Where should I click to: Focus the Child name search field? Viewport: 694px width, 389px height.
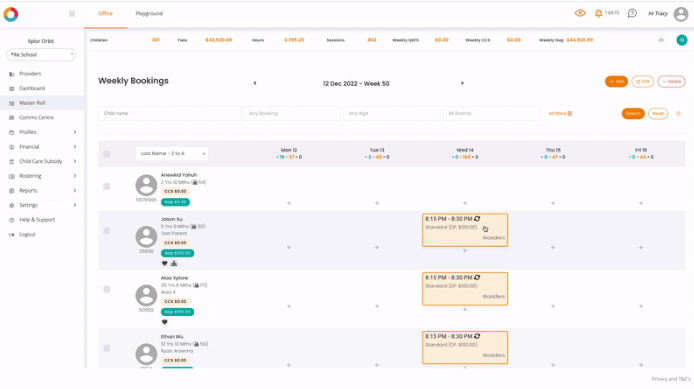pos(170,113)
